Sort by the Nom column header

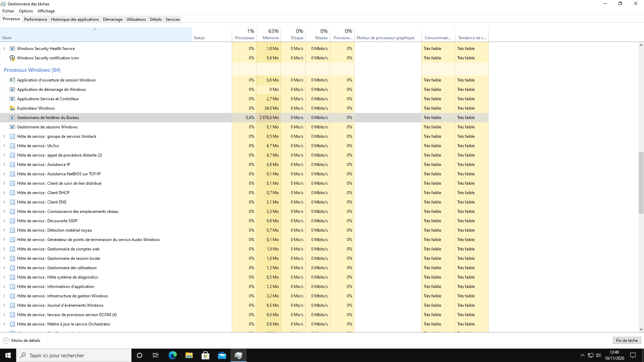tap(96, 34)
